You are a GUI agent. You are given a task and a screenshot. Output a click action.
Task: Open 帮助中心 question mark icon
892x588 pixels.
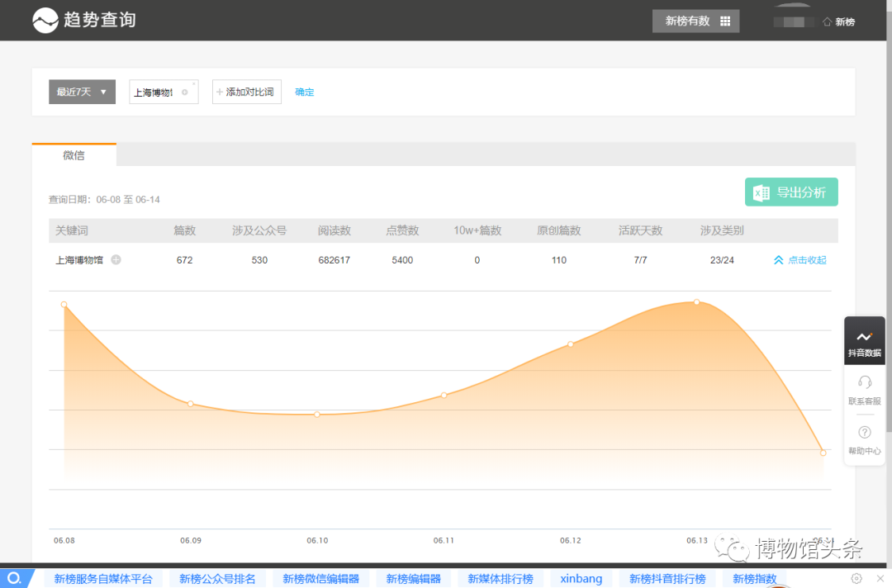(865, 432)
